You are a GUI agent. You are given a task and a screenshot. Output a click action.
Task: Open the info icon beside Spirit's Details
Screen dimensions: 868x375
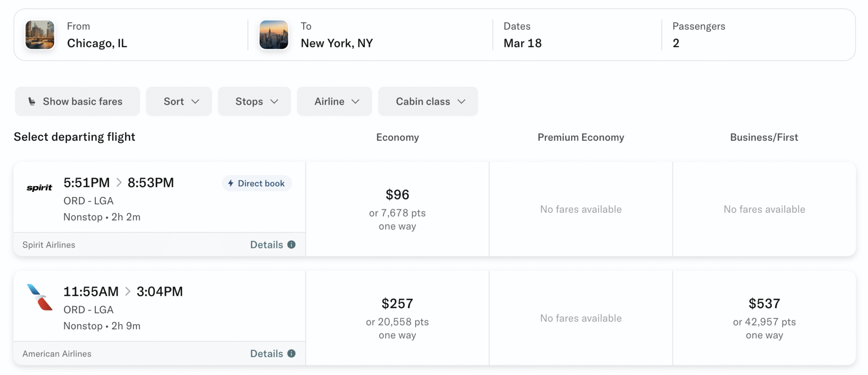point(291,244)
